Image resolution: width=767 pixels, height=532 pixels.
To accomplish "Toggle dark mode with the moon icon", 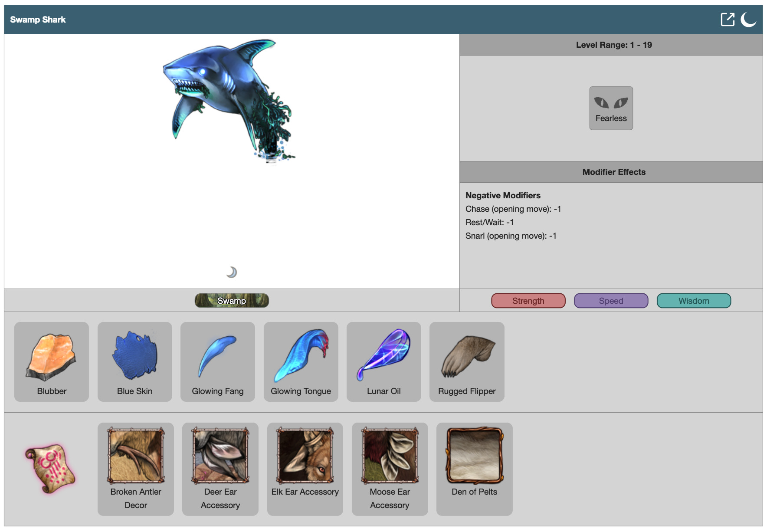I will tap(748, 20).
